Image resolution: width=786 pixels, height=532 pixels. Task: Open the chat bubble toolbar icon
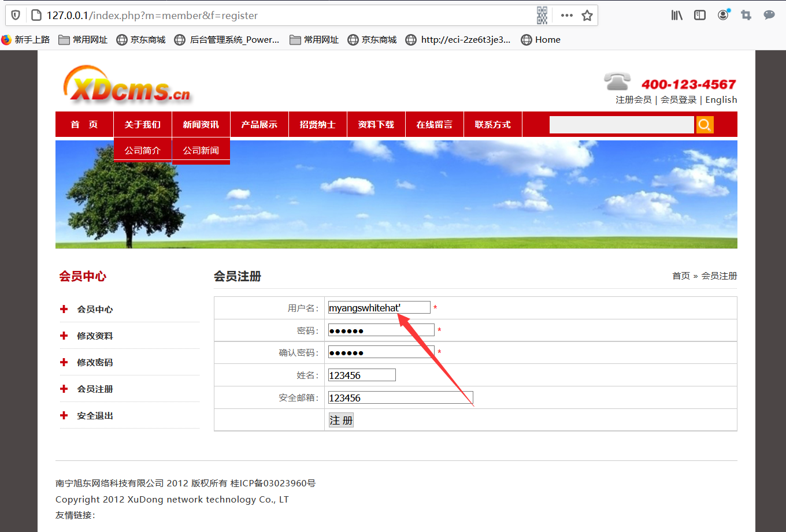(769, 15)
